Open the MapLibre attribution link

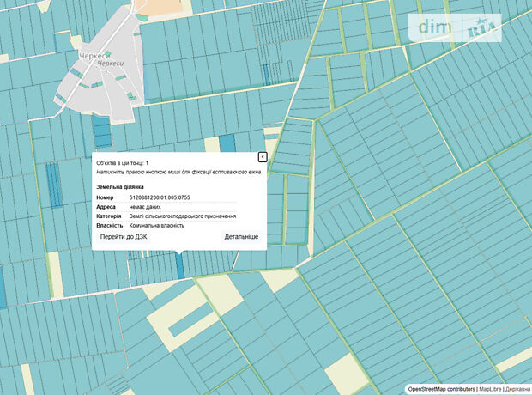pos(490,389)
